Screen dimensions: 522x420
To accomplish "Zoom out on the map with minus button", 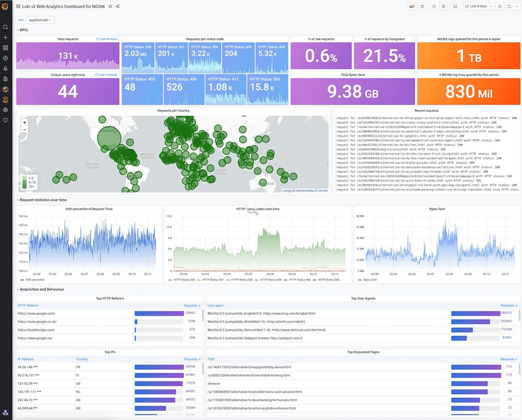I will click(x=24, y=129).
